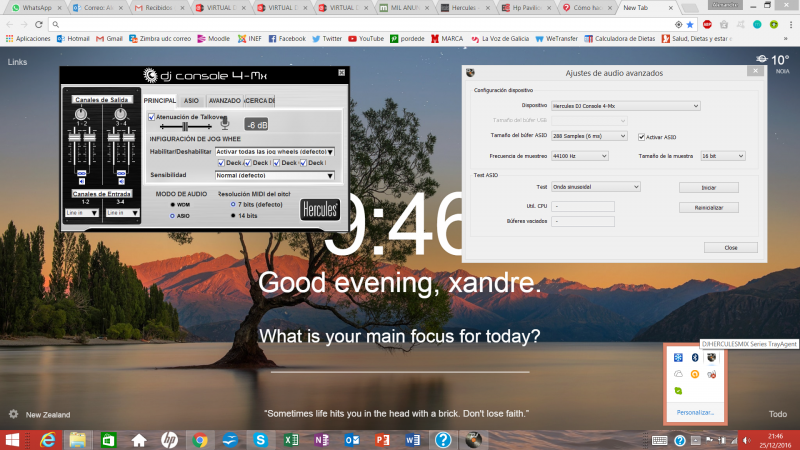
Task: Launch Excel from the taskbar
Action: point(291,440)
